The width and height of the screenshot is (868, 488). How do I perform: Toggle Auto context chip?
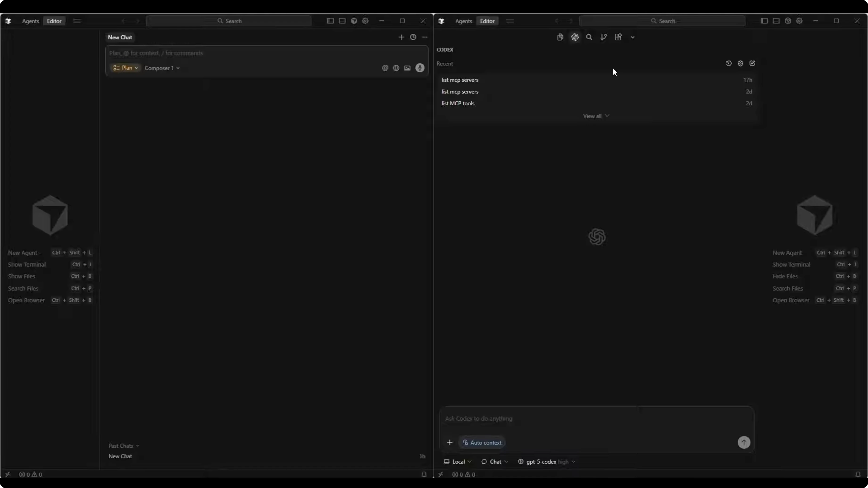(482, 443)
